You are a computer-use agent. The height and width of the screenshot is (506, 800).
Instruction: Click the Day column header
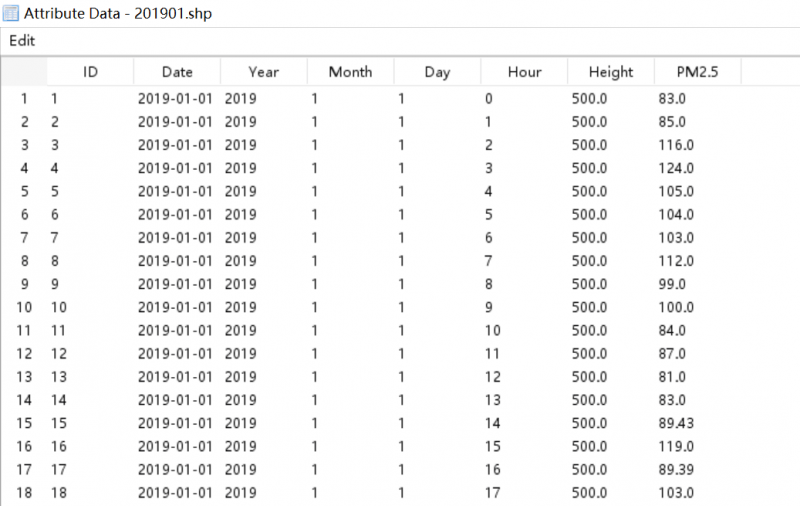[437, 72]
